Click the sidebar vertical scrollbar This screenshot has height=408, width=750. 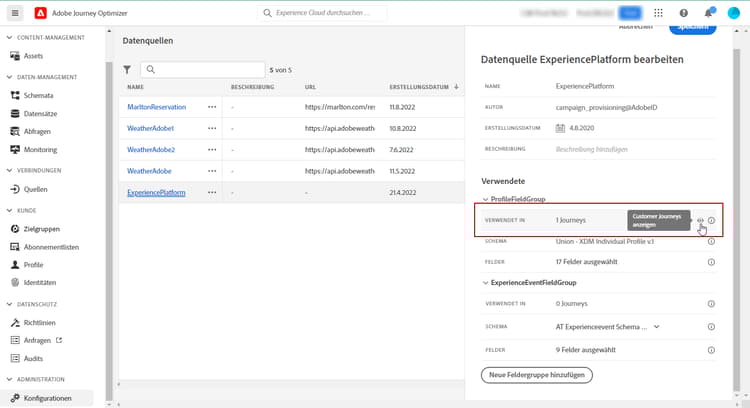point(109,230)
